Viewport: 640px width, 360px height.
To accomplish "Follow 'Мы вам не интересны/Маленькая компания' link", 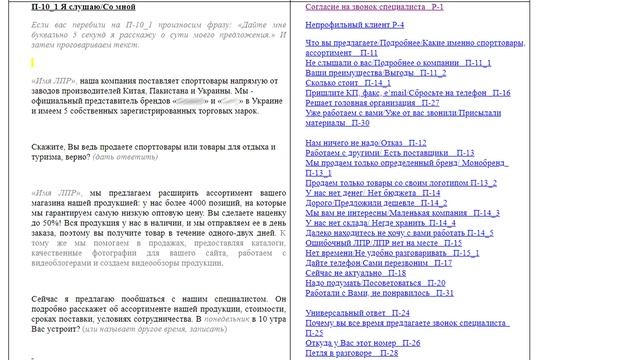I will (x=402, y=213).
